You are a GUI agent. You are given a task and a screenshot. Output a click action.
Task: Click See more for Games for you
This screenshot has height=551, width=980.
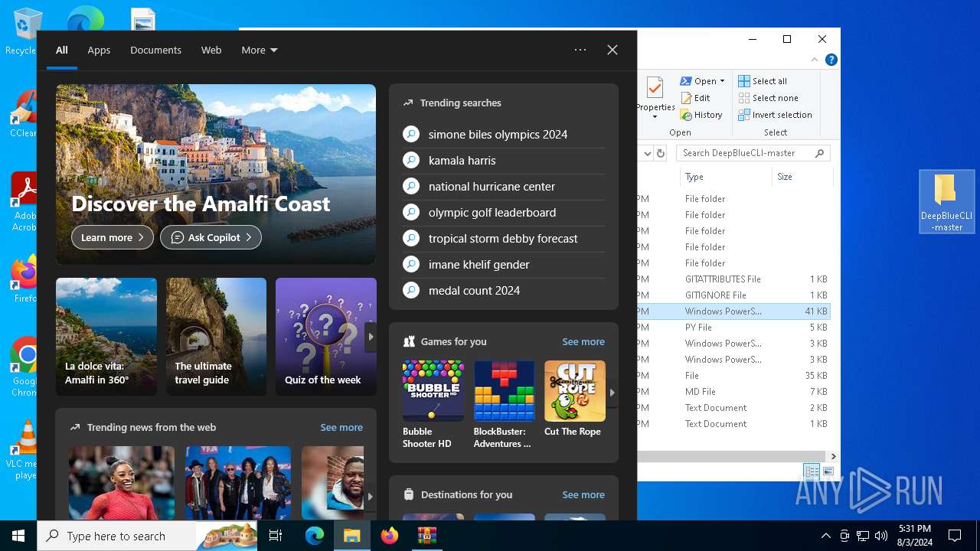click(x=583, y=341)
